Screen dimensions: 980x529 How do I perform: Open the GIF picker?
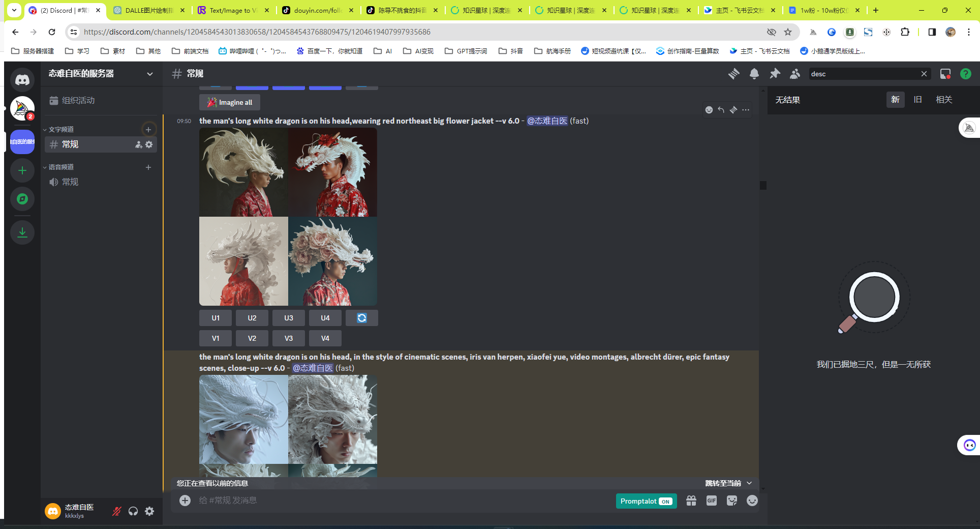pos(712,501)
